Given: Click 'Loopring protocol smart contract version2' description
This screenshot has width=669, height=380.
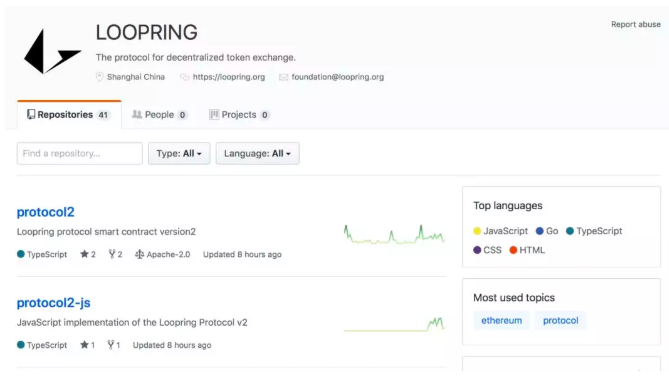Looking at the screenshot, I should (106, 232).
